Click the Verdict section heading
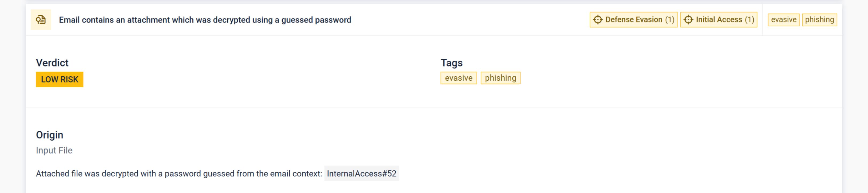This screenshot has height=193, width=868. [x=52, y=63]
